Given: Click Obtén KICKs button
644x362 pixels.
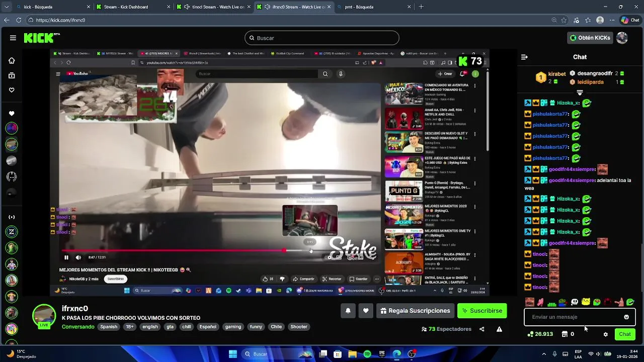Looking at the screenshot, I should pyautogui.click(x=590, y=38).
